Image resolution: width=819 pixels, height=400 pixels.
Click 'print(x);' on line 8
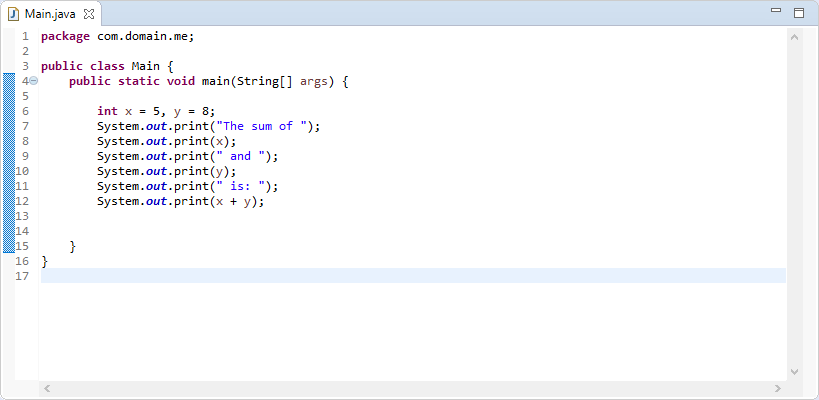[205, 141]
